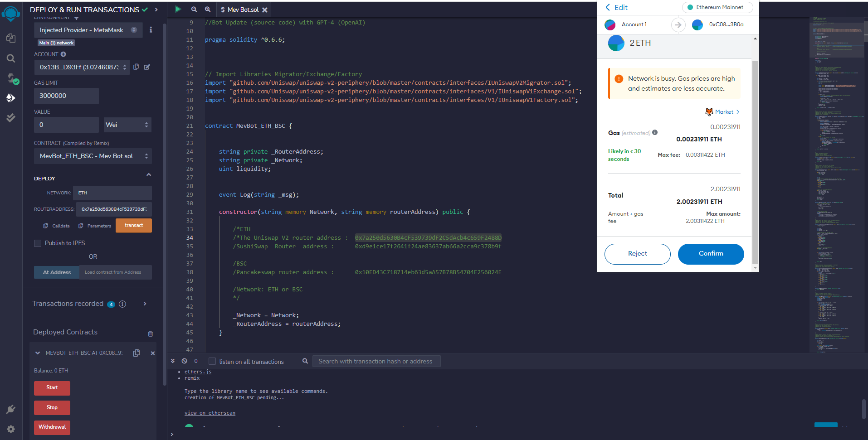868x440 pixels.
Task: Open the Search sidebar icon
Action: tap(11, 58)
